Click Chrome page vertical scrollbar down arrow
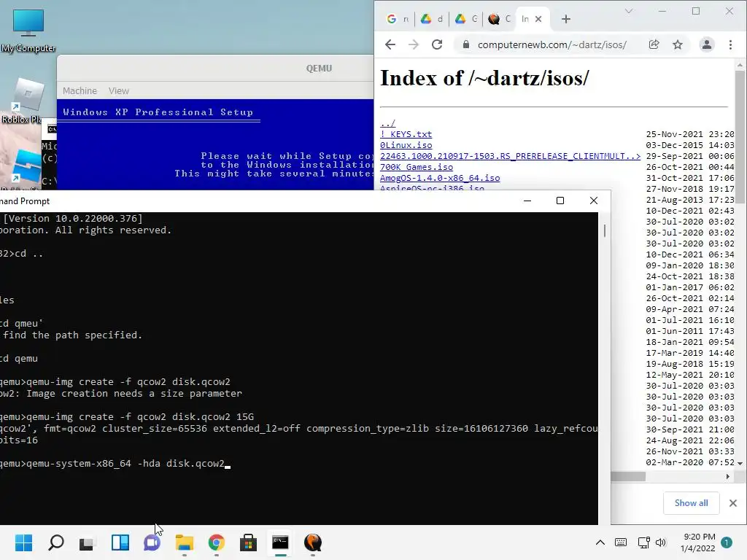 click(740, 463)
